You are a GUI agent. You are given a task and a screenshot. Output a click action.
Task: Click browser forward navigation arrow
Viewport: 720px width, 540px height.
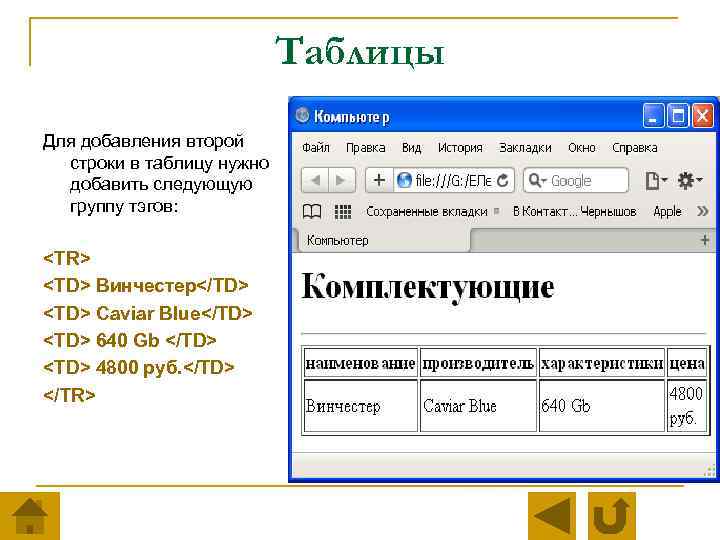pos(342,180)
